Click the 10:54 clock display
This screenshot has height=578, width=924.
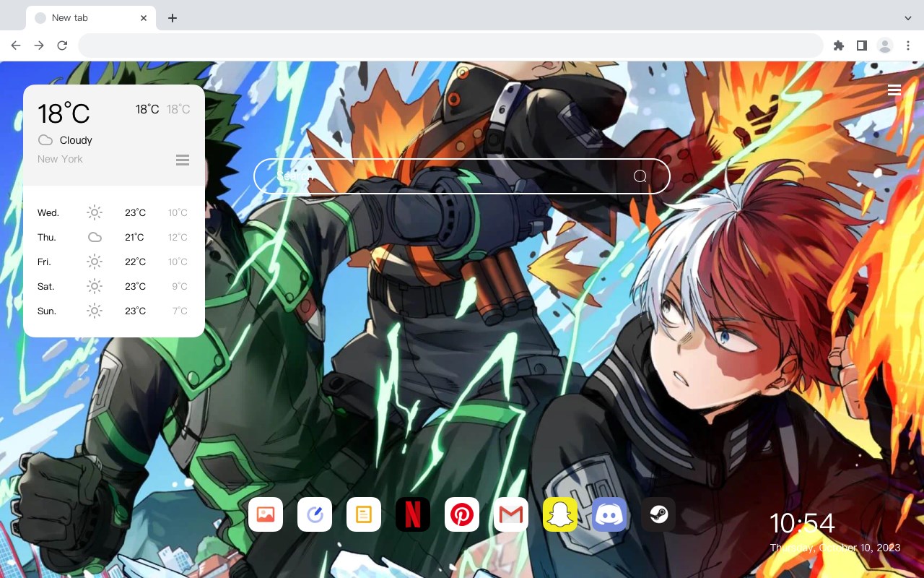point(802,523)
